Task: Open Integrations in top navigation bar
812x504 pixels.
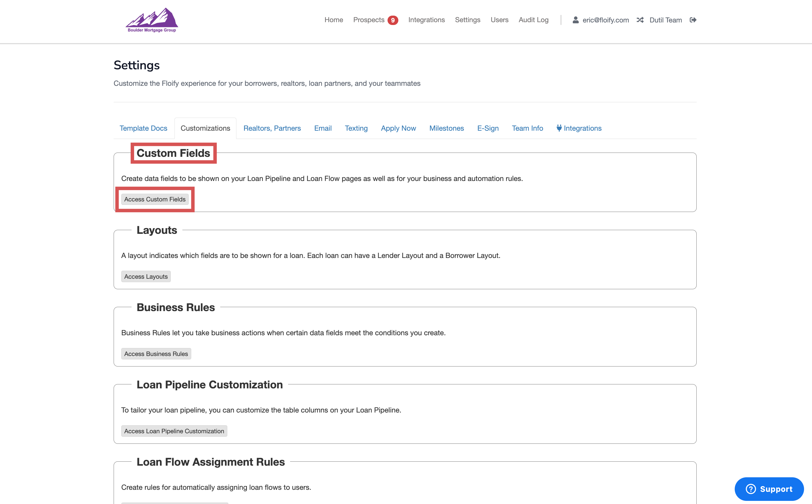Action: tap(426, 20)
